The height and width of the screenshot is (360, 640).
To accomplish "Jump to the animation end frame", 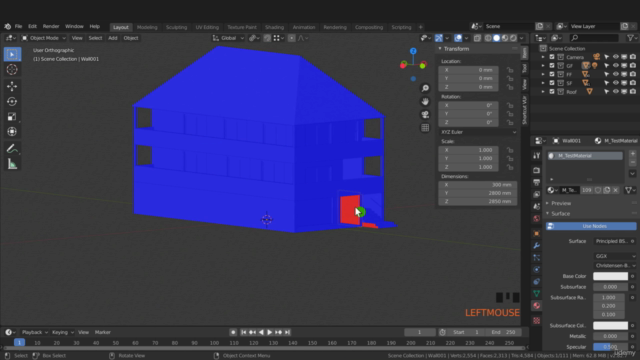I will coord(287,332).
